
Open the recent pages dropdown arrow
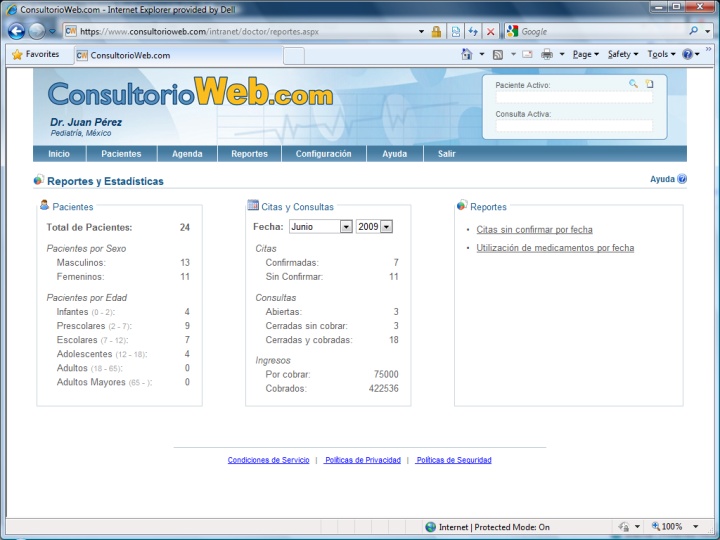coord(52,32)
